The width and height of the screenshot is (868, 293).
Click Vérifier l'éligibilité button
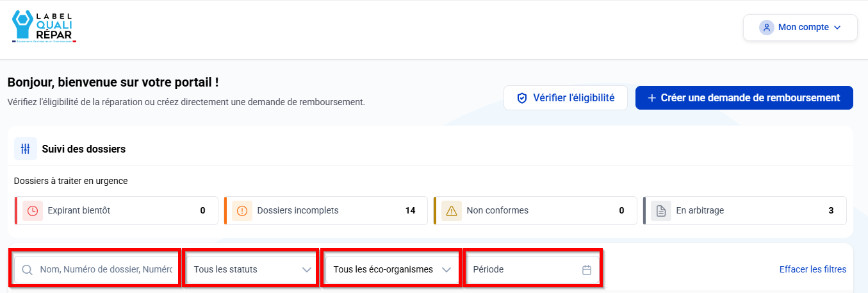(566, 98)
